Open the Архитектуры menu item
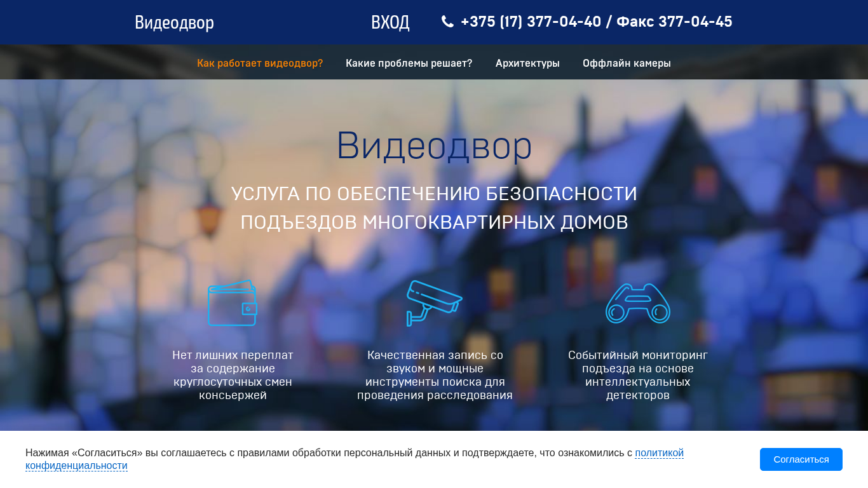The height and width of the screenshot is (488, 868). point(527,63)
